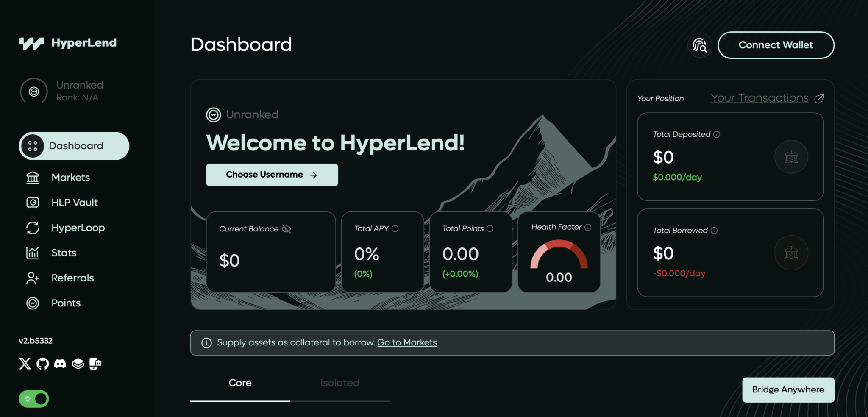Click the fingerprint search icon near Connect Wallet
Image resolution: width=868 pixels, height=417 pixels.
[x=699, y=45]
